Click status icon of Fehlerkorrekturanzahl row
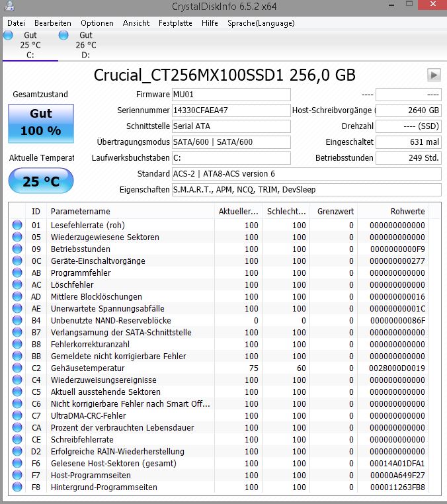The width and height of the screenshot is (447, 504). tap(17, 344)
